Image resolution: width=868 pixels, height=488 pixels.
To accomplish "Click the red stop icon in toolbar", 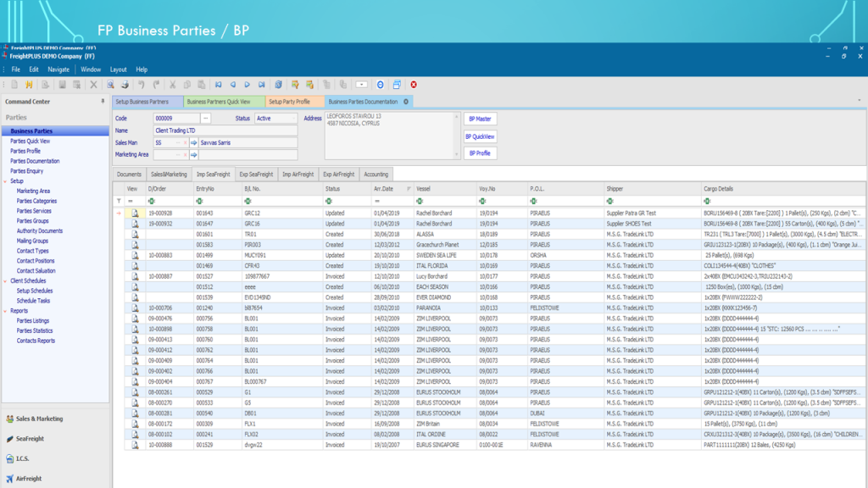I will click(x=414, y=85).
